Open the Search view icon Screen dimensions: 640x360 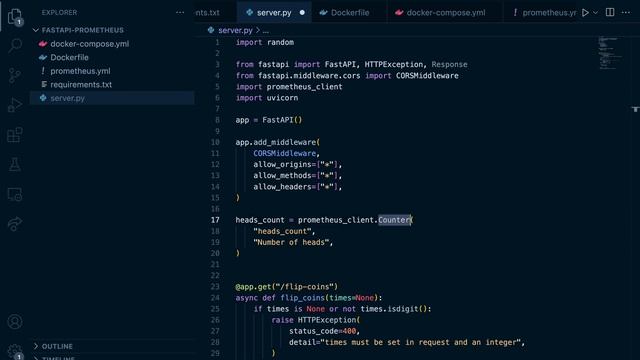click(x=15, y=45)
